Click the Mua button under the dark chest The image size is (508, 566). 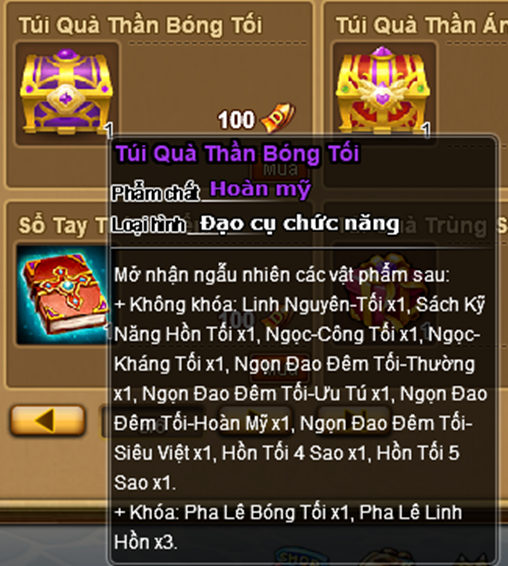pyautogui.click(x=280, y=170)
